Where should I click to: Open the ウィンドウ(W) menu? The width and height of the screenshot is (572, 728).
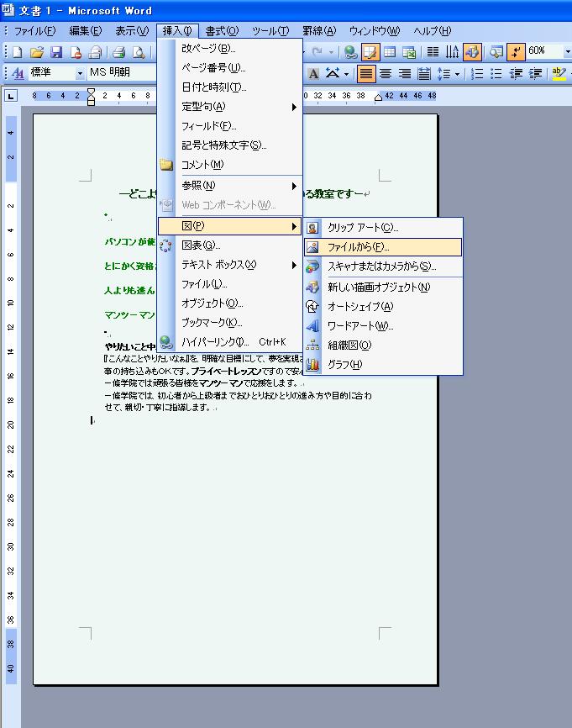point(375,31)
